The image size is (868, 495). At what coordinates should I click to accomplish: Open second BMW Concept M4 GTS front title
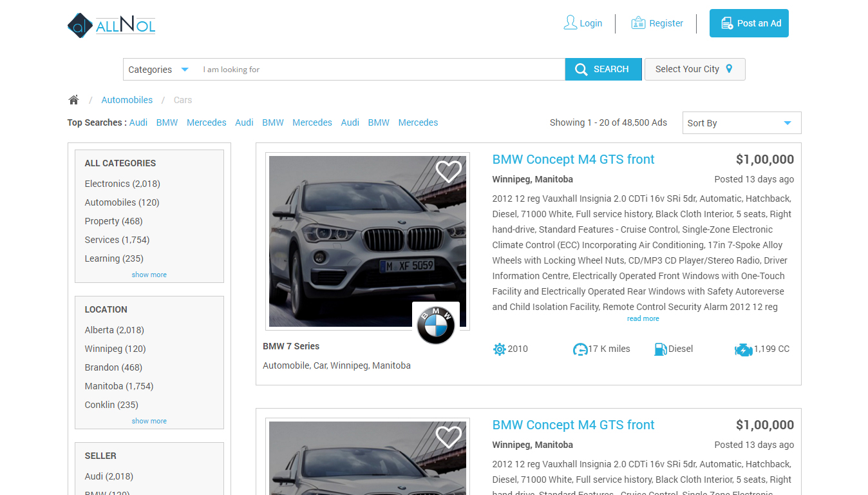(573, 425)
